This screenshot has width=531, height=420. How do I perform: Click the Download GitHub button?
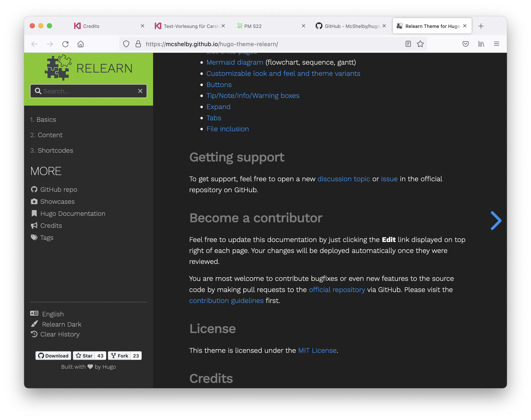53,356
